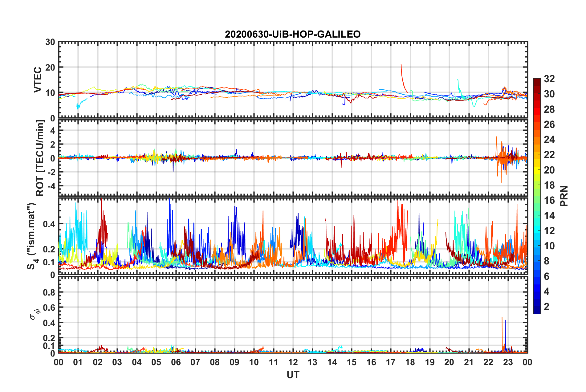Click the "07" hour tick label
Image resolution: width=586 pixels, height=392 pixels.
[x=195, y=362]
